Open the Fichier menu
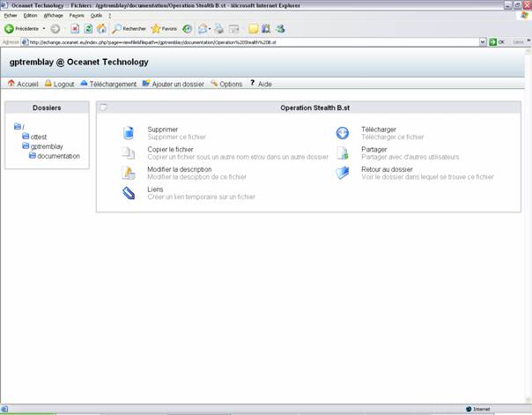This screenshot has height=415, width=532. click(x=11, y=16)
